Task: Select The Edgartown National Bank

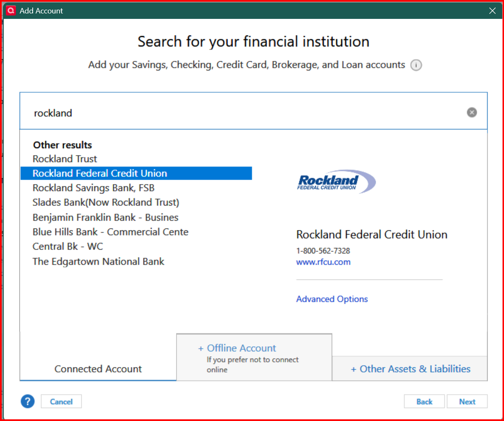Action: coord(99,261)
